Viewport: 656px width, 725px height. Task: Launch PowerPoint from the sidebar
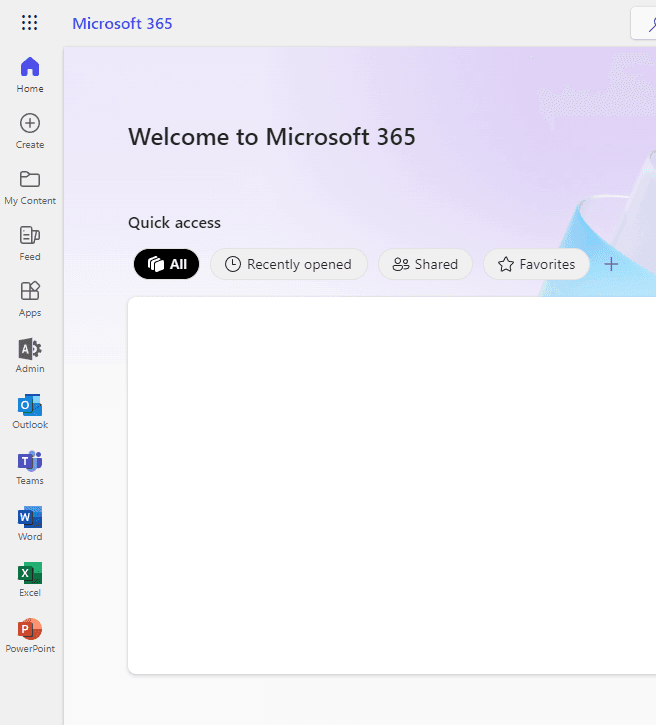pyautogui.click(x=30, y=635)
